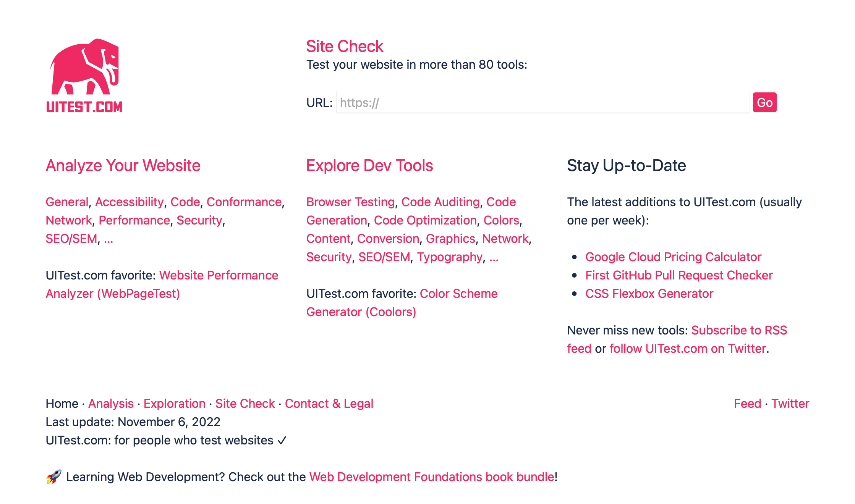
Task: Open Google Cloud Pricing Calculator link
Action: coord(674,257)
